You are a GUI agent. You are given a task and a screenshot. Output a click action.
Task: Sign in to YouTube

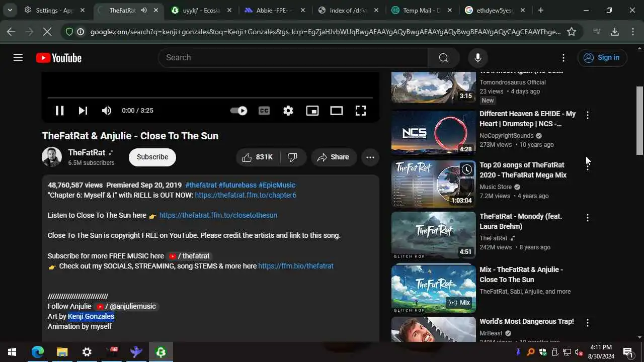[x=602, y=58]
